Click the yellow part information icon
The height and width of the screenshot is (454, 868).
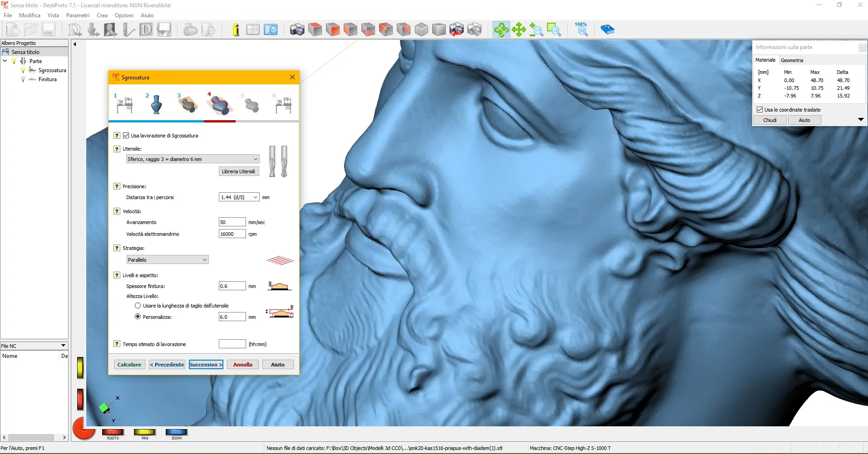point(235,30)
